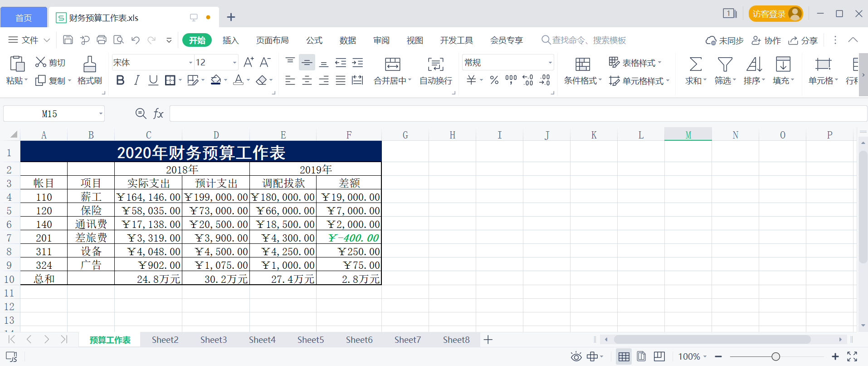This screenshot has height=366, width=868.
Task: Switch to the 插入 ribbon tab
Action: click(x=230, y=40)
